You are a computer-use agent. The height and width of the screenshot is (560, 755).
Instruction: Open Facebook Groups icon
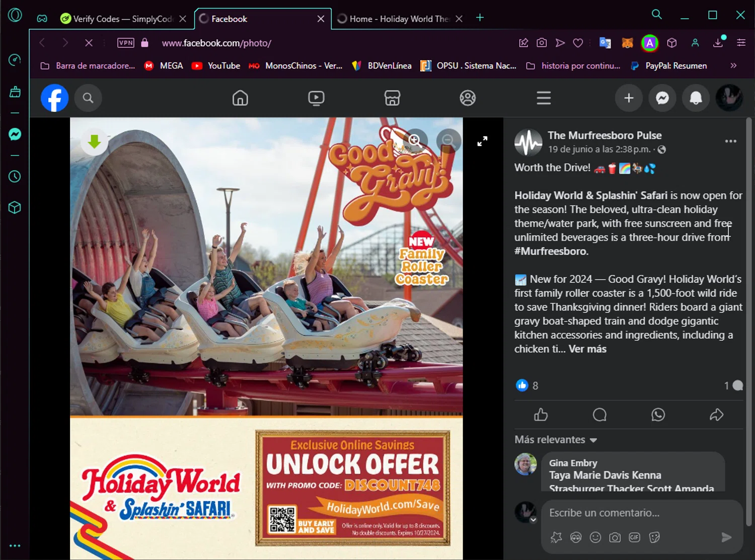pos(468,98)
